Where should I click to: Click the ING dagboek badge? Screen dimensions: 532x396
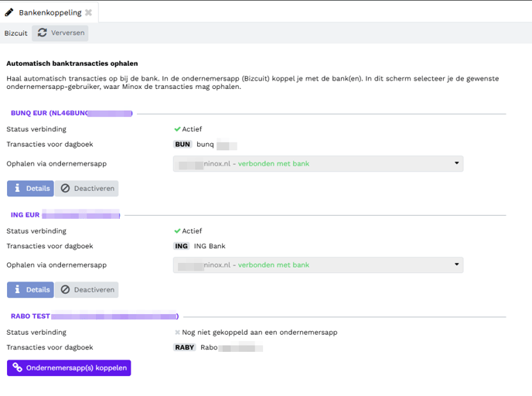(181, 246)
